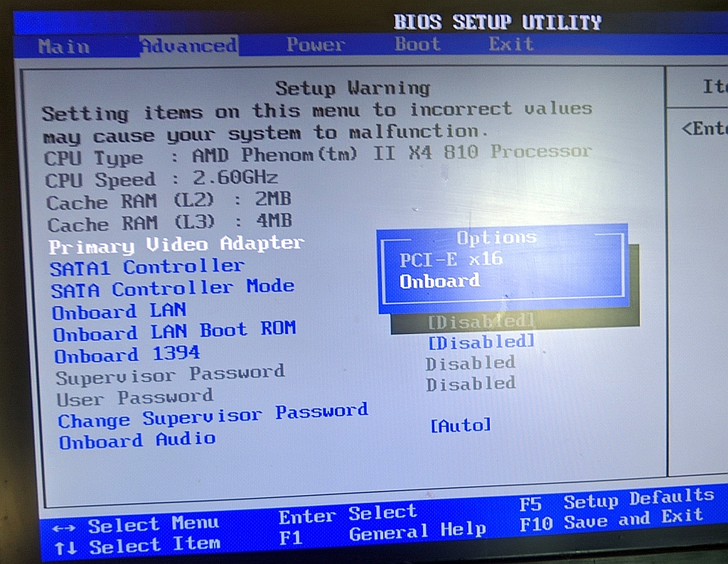728x564 pixels.
Task: Select the Advanced tab
Action: (189, 45)
